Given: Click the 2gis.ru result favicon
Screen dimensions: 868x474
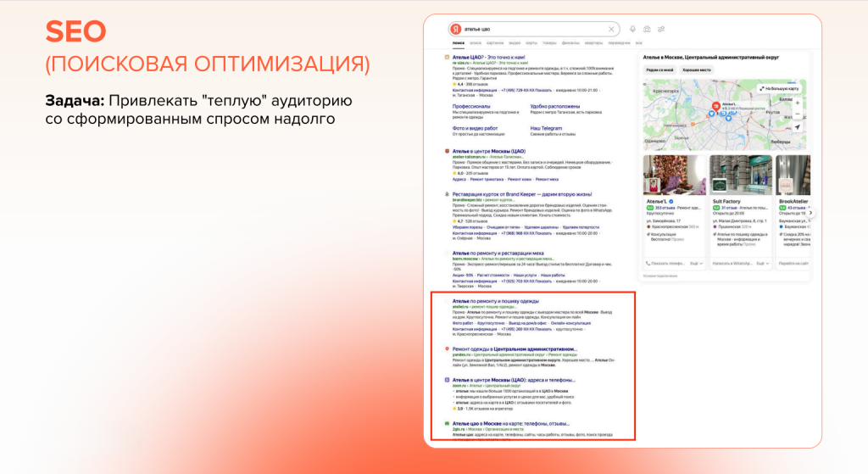Looking at the screenshot, I should (447, 423).
